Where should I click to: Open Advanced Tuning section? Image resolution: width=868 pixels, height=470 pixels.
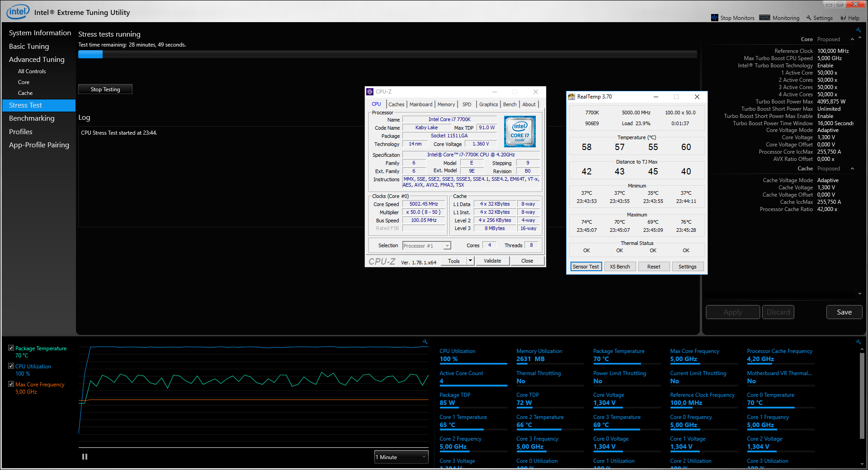37,60
